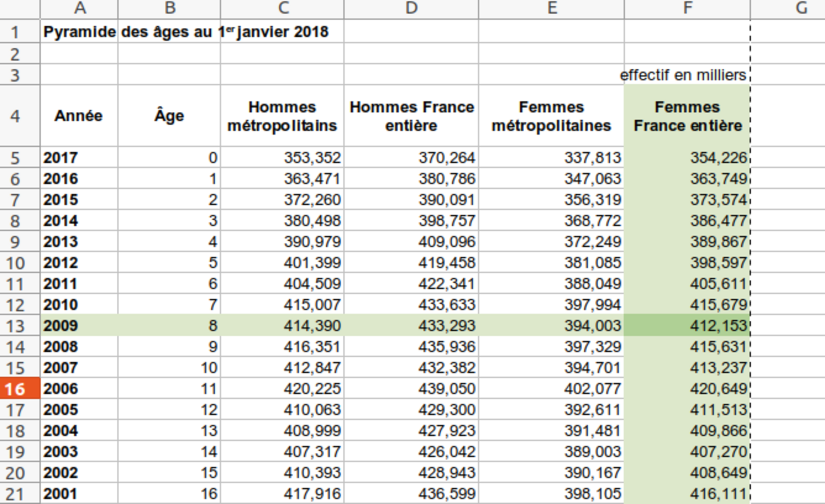Click highlighted cell with value 412,153
This screenshot has height=504, width=825.
687,325
